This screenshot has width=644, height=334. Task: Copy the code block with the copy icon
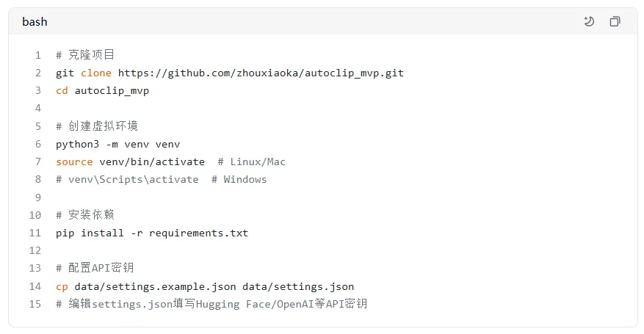point(615,21)
